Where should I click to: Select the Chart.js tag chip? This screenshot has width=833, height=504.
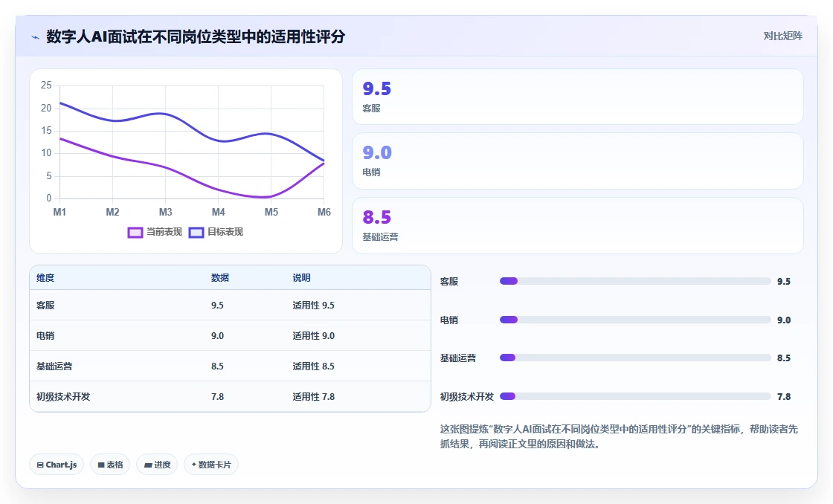tap(57, 465)
